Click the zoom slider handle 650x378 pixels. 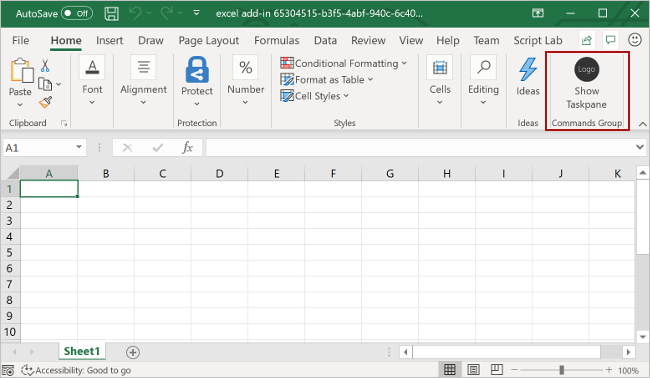click(x=561, y=369)
